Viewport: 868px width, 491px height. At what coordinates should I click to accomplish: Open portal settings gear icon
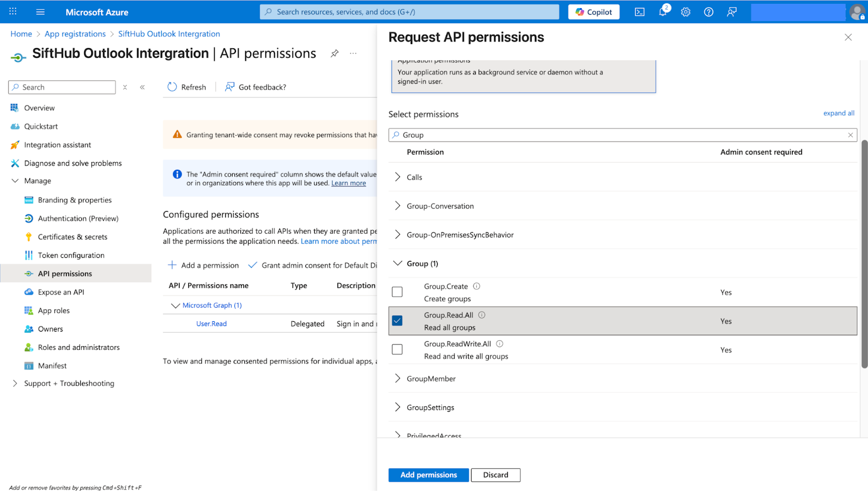tap(686, 12)
